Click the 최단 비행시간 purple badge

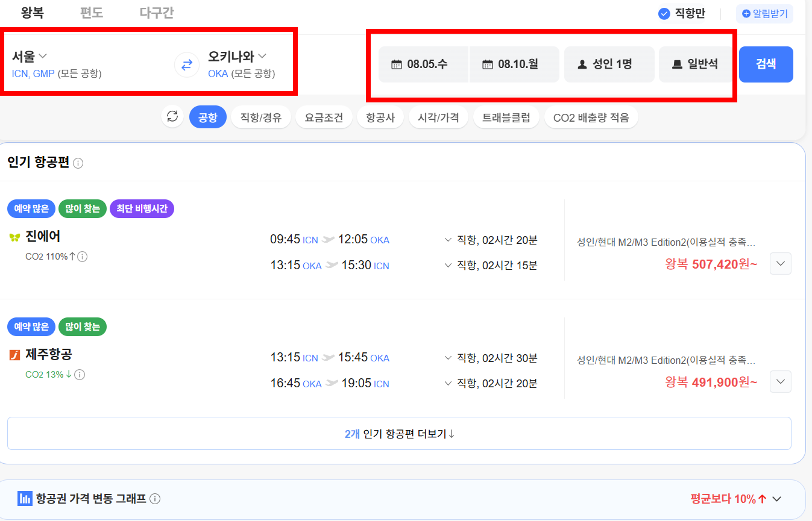(x=142, y=209)
